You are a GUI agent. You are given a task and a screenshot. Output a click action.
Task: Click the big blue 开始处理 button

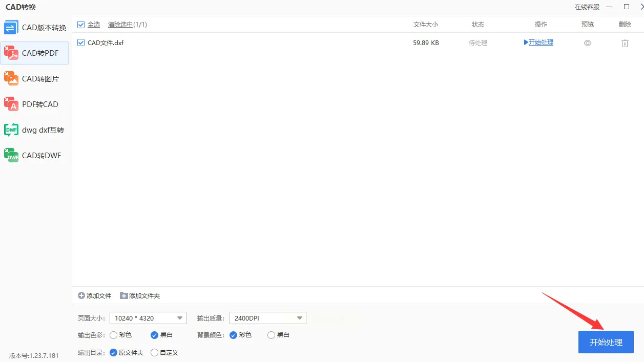click(606, 342)
